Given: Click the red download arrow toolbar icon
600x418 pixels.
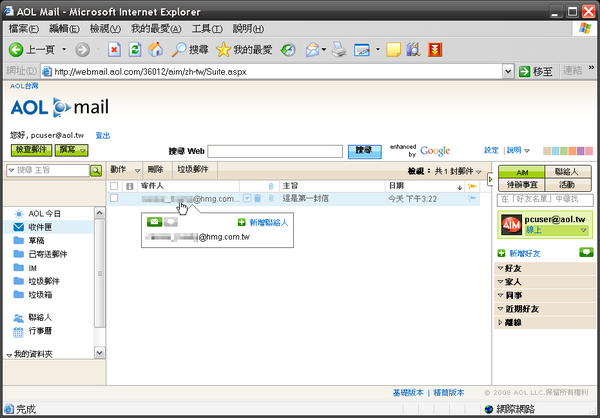Looking at the screenshot, I should point(435,50).
